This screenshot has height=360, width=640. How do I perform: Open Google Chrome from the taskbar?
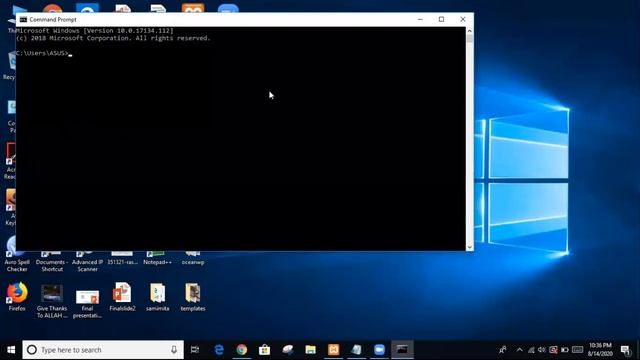pos(242,350)
